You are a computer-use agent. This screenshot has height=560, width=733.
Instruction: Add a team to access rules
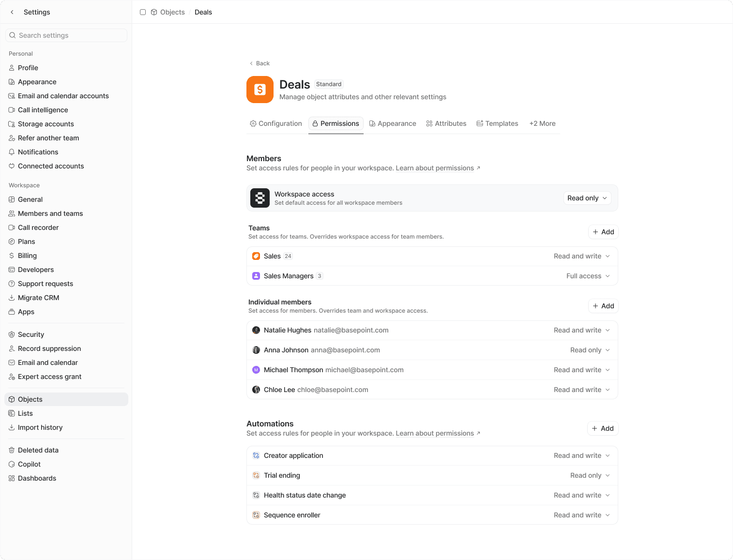pos(603,232)
